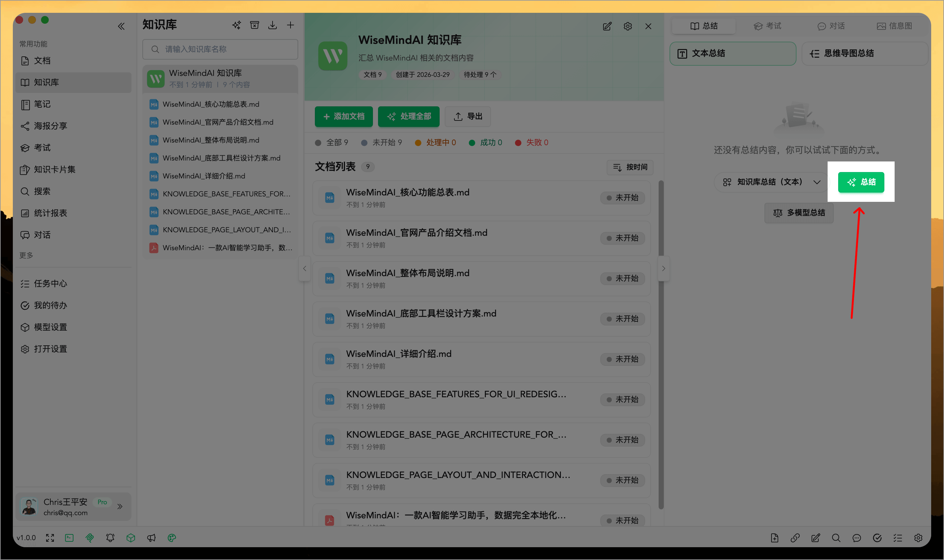Switch to the 信息图 tab
The width and height of the screenshot is (944, 560).
click(895, 26)
